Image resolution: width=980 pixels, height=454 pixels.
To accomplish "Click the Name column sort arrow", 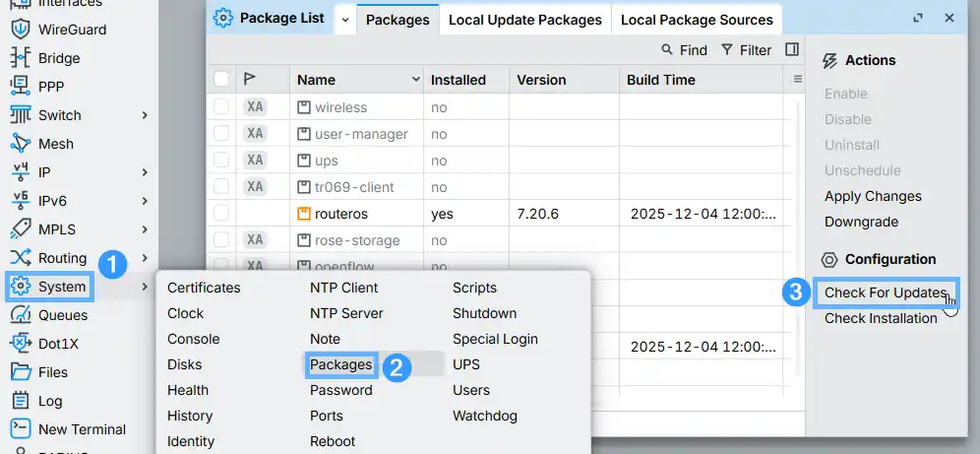I will pyautogui.click(x=415, y=80).
